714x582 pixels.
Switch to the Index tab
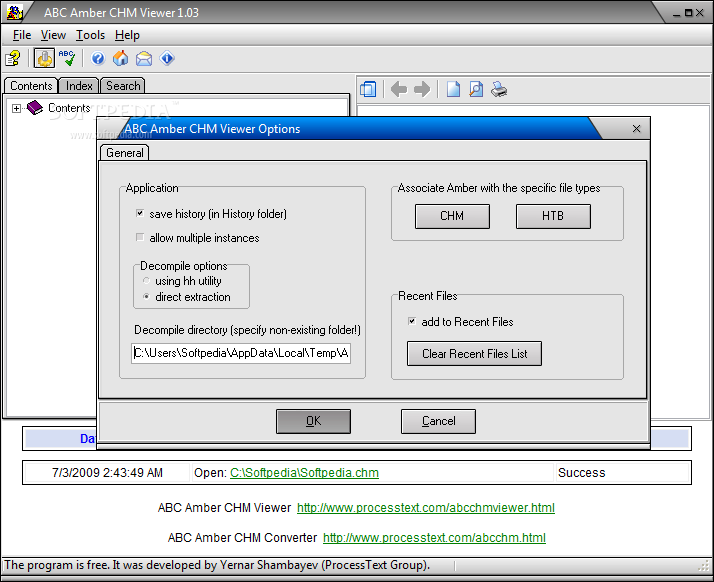point(79,86)
